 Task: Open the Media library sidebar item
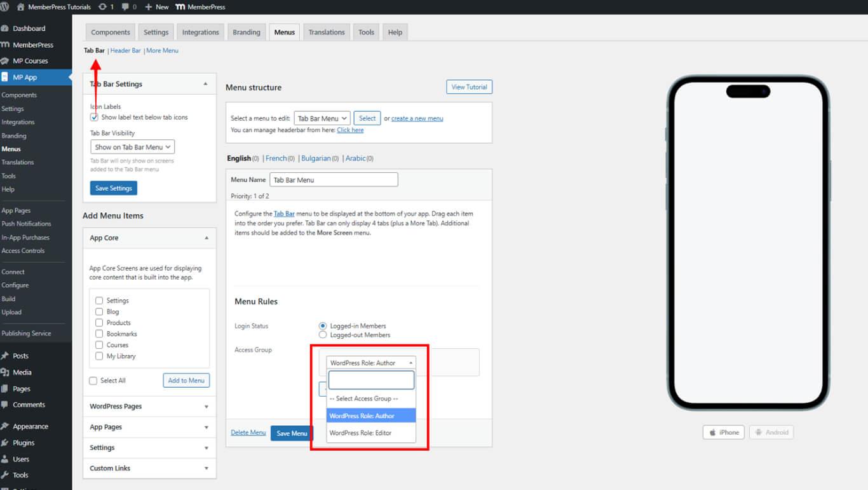pos(22,372)
